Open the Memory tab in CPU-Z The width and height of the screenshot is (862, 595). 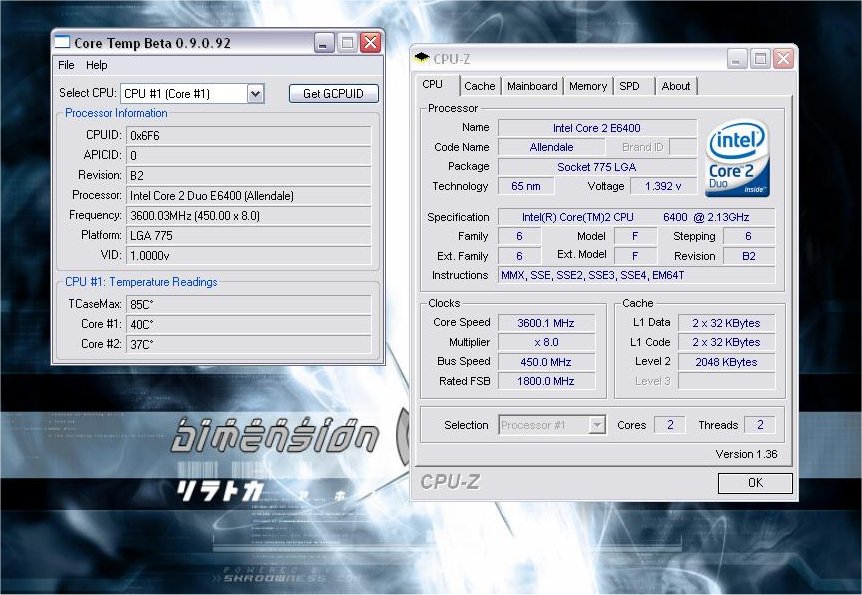coord(588,86)
